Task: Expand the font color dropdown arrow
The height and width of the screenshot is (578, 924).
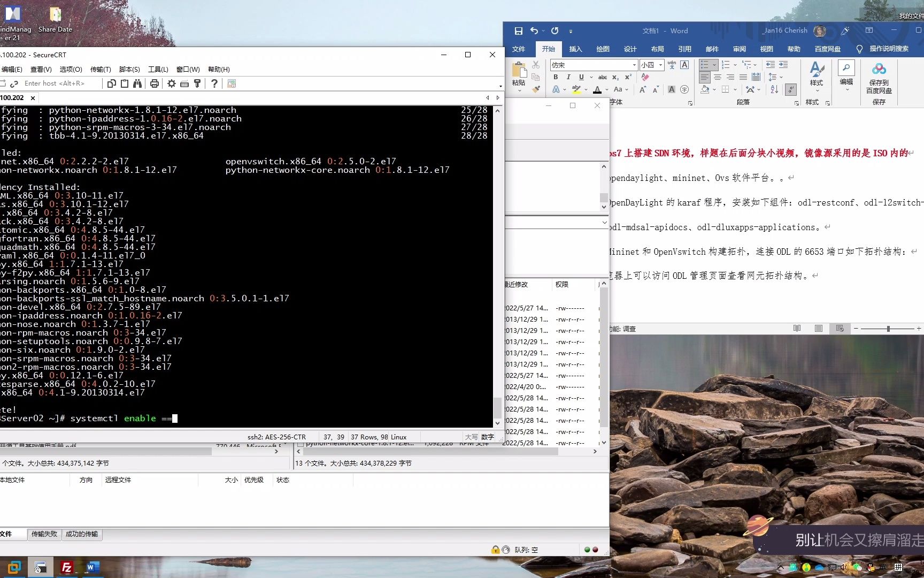Action: [607, 89]
